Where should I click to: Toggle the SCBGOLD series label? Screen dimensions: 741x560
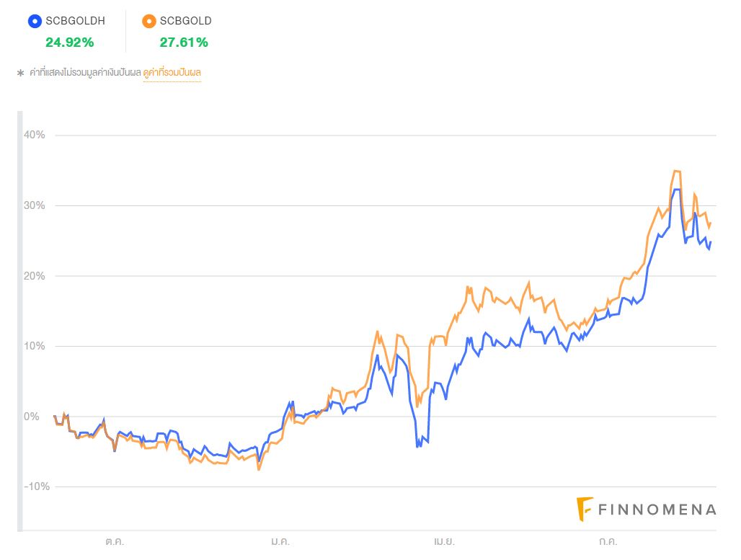click(186, 21)
